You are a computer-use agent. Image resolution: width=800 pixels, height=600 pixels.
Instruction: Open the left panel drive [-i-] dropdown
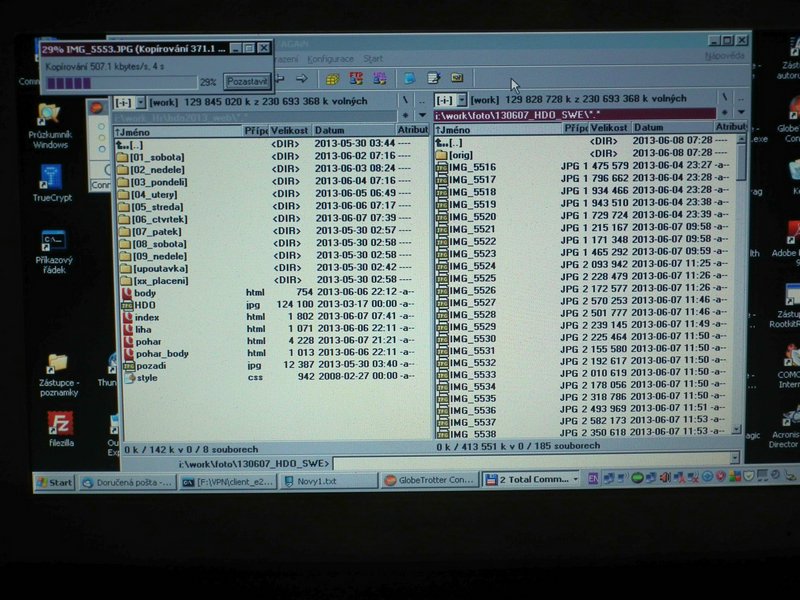141,102
